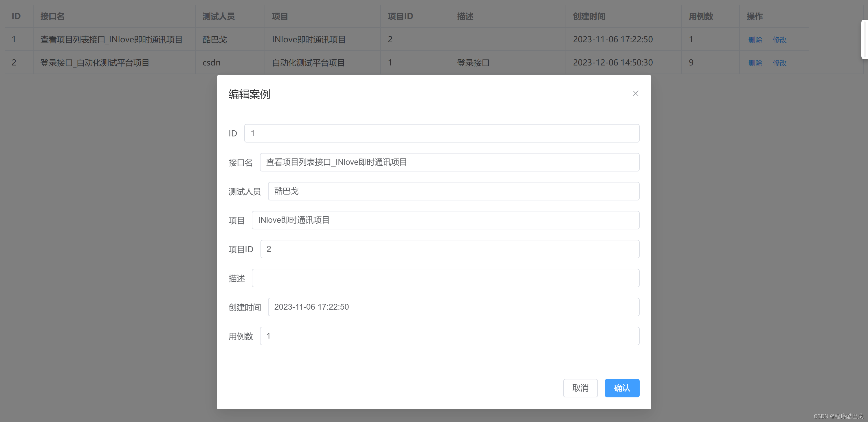Click the 项目 input containing INlove即时通讯项目

click(x=445, y=220)
